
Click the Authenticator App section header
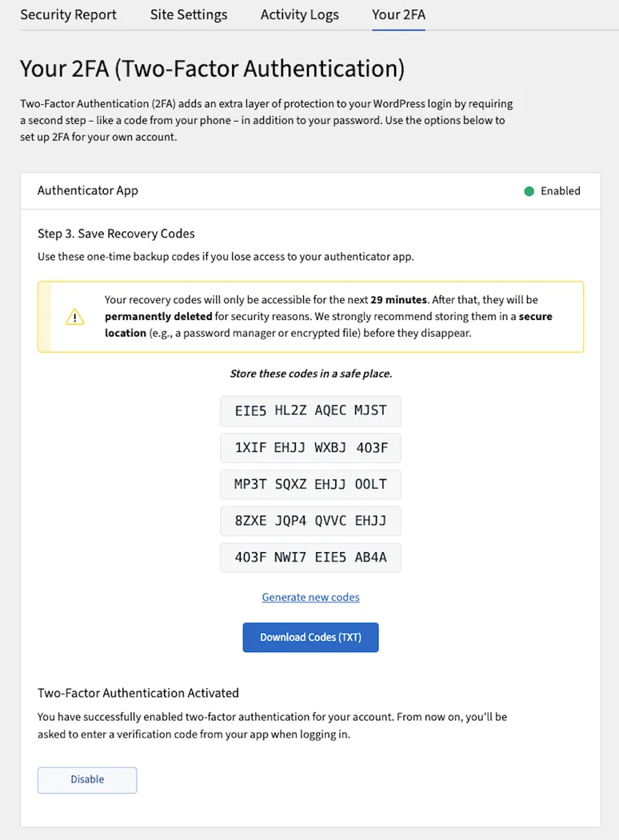click(x=88, y=190)
